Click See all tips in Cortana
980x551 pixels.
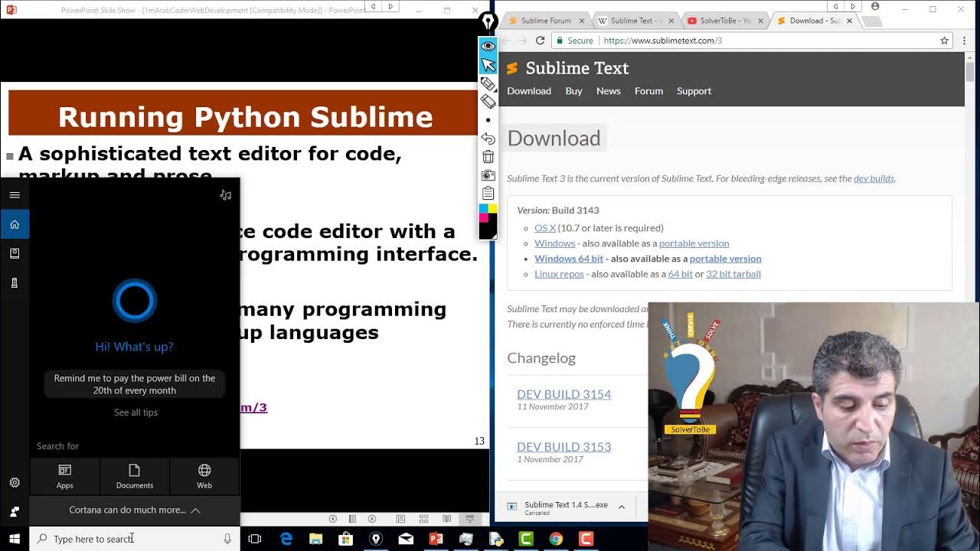pyautogui.click(x=136, y=412)
